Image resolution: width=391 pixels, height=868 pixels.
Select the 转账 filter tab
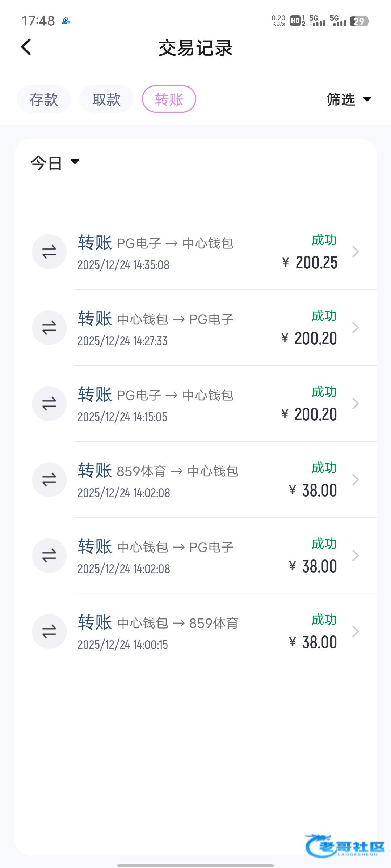point(169,99)
